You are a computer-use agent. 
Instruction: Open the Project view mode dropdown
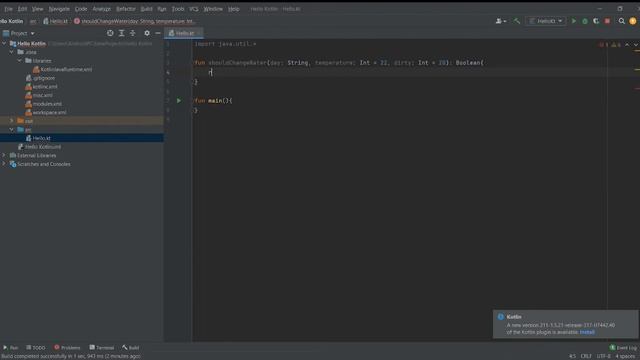19,33
